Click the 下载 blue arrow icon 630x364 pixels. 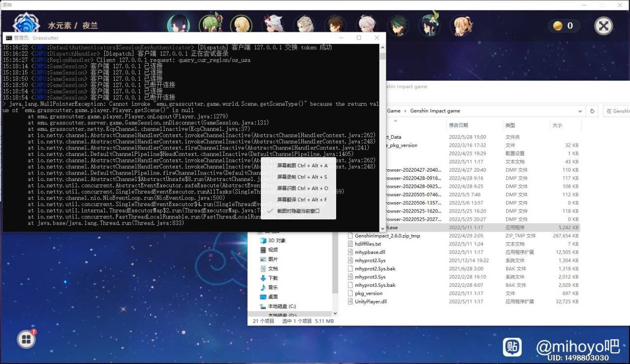263,278
